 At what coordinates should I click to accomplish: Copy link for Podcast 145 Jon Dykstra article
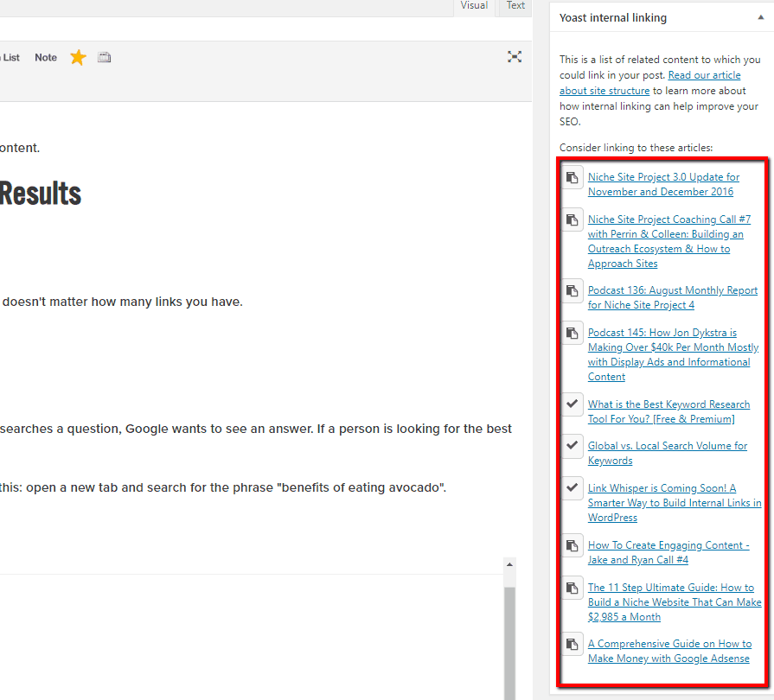click(573, 333)
